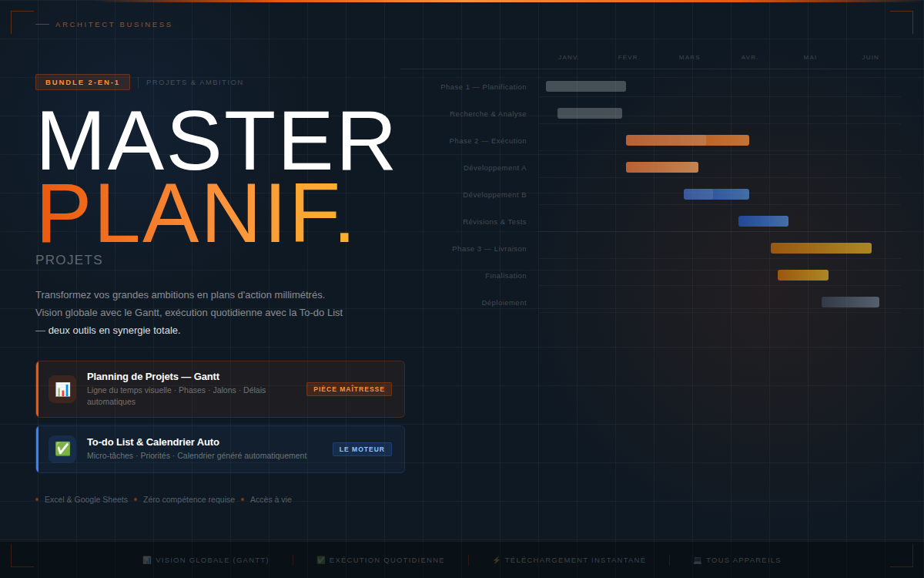Click the Révisions & Tests row label

click(x=494, y=222)
